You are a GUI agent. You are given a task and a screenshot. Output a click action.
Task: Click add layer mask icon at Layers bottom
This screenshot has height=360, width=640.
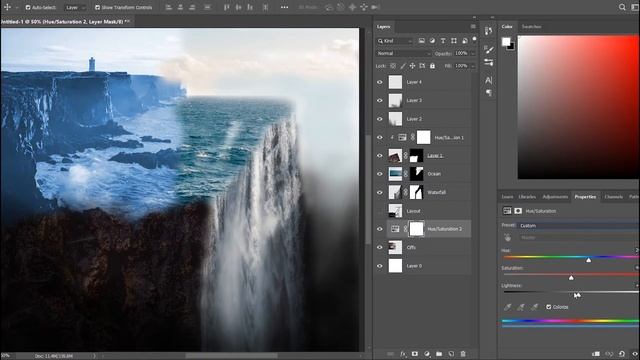click(x=415, y=354)
